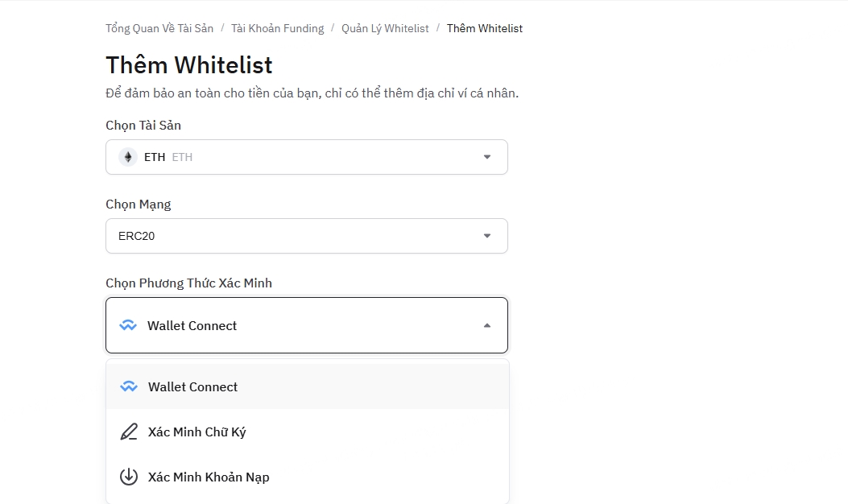Expand the Chọn Mạng dropdown arrow

pyautogui.click(x=486, y=236)
